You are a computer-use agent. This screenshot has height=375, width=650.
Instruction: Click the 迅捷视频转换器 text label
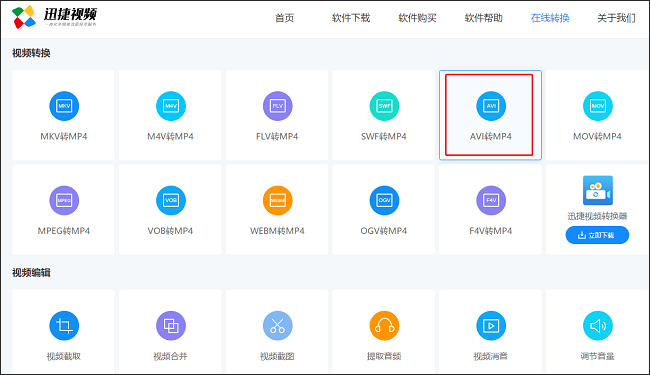pyautogui.click(x=597, y=216)
